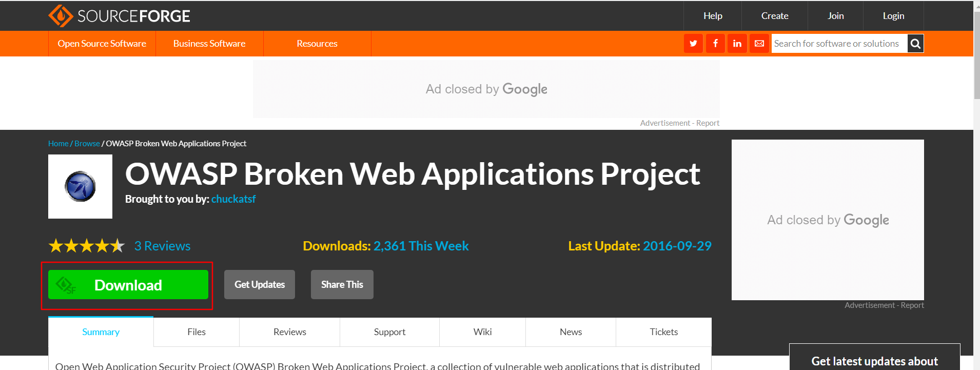Click Join in the header
This screenshot has height=370, width=980.
[x=835, y=16]
